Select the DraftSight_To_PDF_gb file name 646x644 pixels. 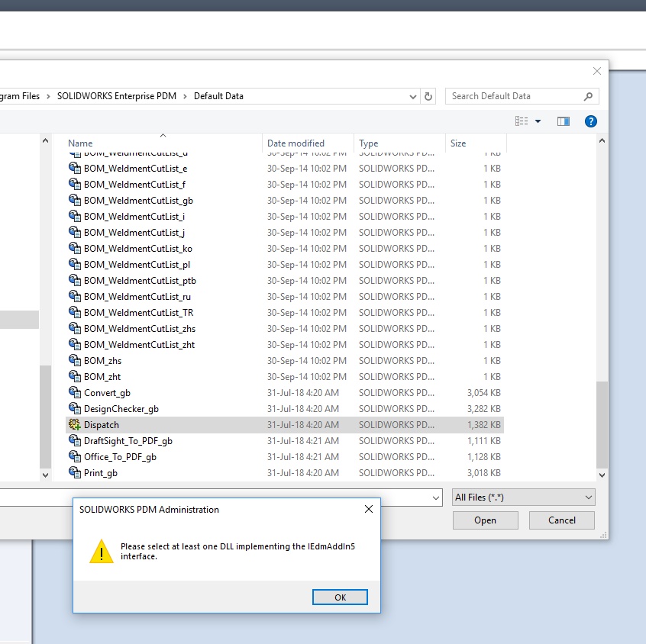(128, 441)
